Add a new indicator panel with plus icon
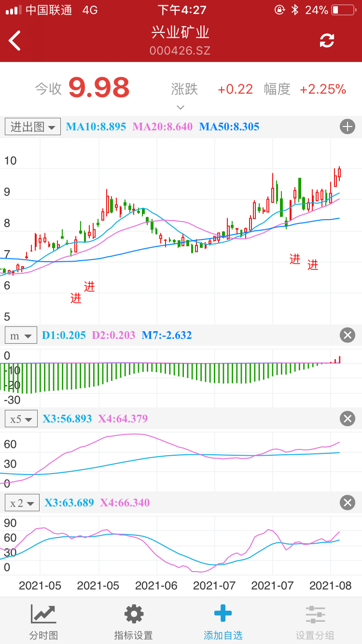 [347, 127]
